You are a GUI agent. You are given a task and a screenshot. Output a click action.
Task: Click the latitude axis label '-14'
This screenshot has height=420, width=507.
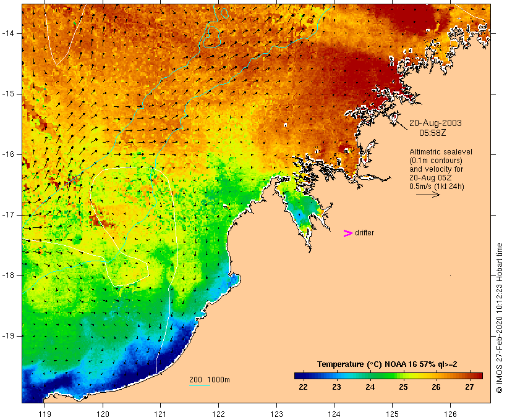[8, 33]
